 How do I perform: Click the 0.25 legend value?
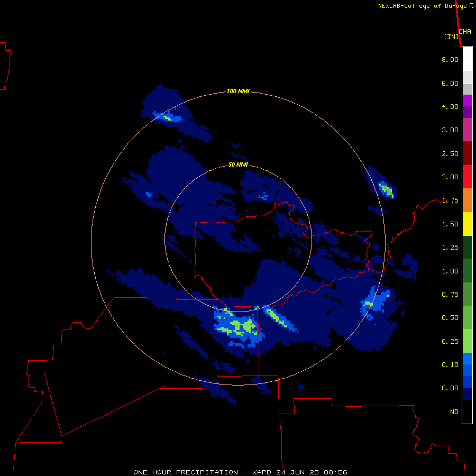click(450, 342)
